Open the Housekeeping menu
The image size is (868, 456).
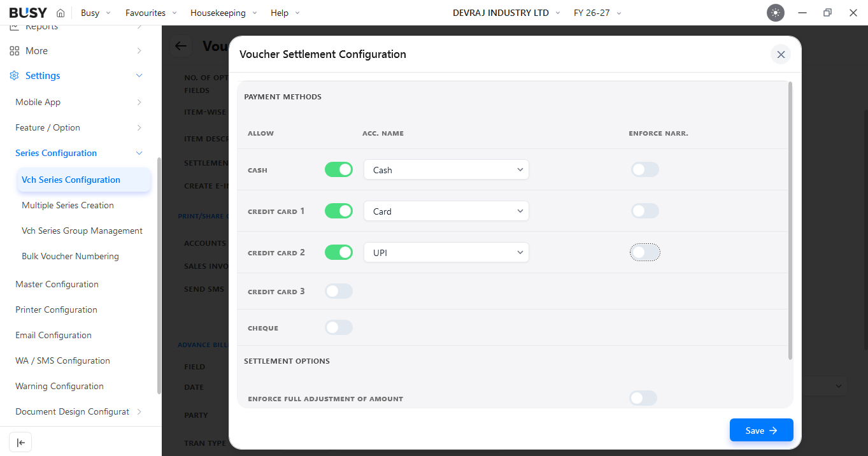pyautogui.click(x=224, y=13)
